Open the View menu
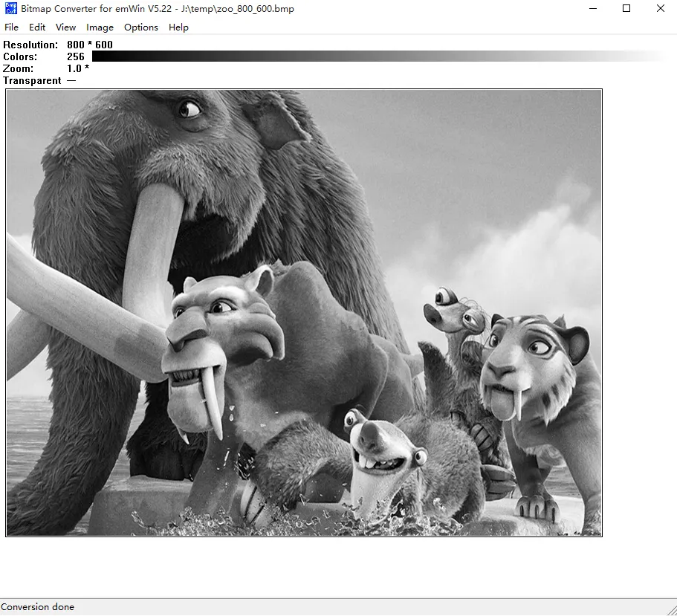The height and width of the screenshot is (616, 677). tap(65, 27)
